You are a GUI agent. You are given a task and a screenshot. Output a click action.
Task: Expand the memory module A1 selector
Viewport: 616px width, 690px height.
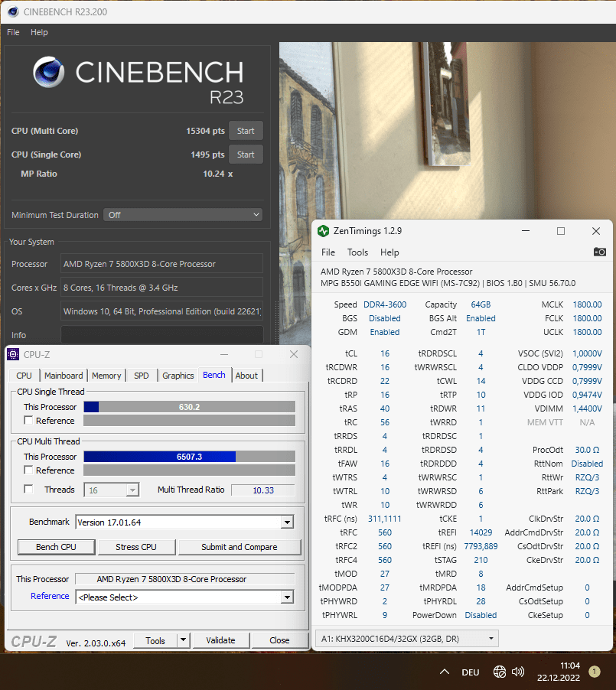click(407, 639)
